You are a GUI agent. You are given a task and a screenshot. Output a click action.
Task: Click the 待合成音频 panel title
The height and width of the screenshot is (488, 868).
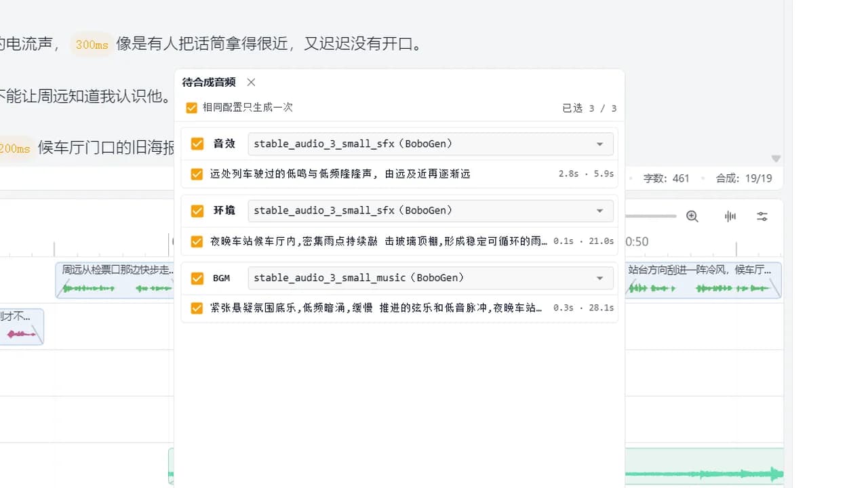tap(209, 82)
